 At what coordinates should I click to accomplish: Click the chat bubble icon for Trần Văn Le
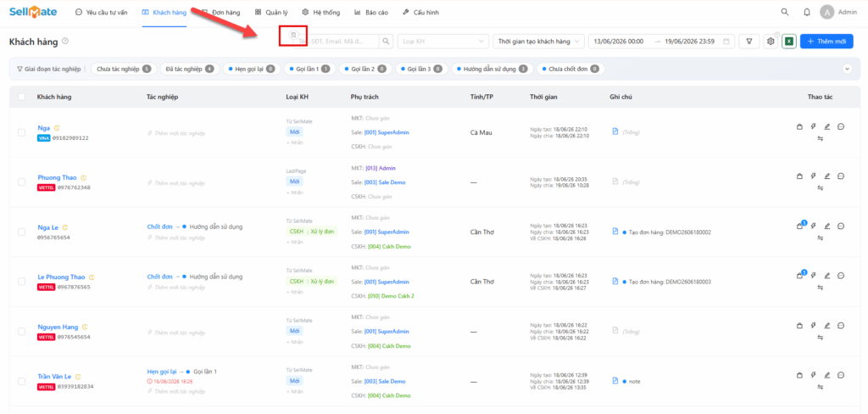point(841,375)
